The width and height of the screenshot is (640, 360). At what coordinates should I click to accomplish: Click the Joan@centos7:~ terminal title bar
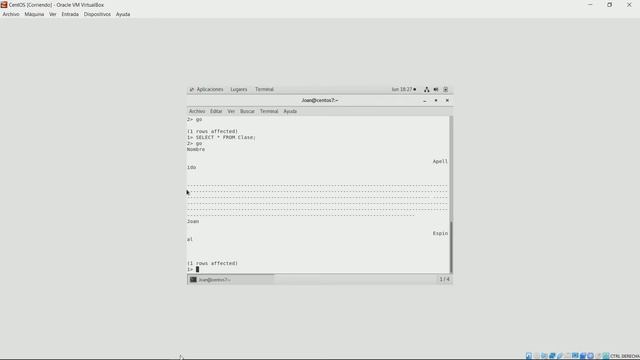point(320,100)
